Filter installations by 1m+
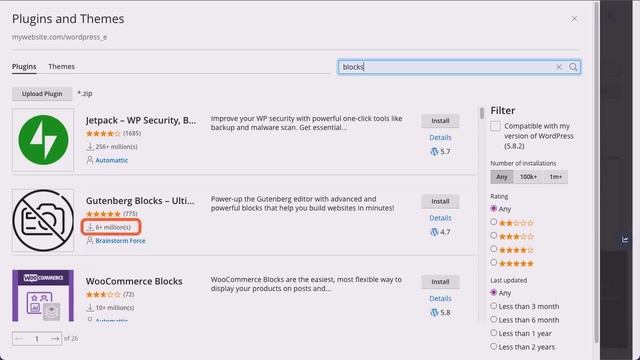This screenshot has height=360, width=640. (556, 177)
